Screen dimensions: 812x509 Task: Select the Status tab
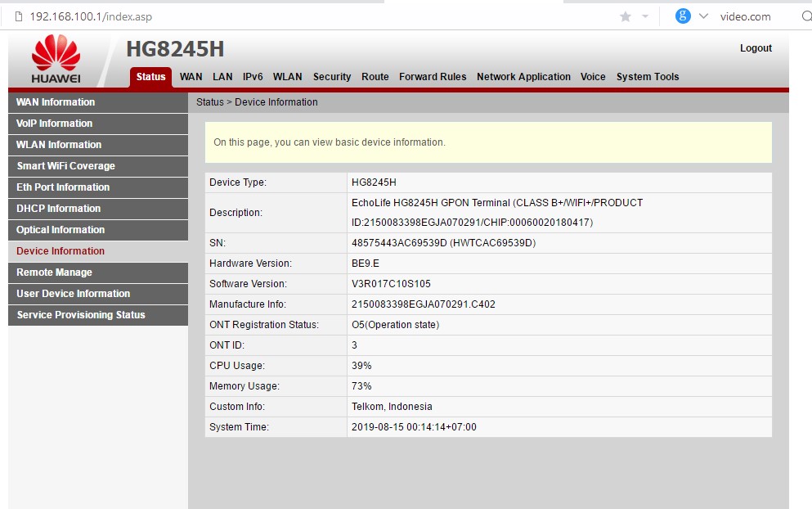150,77
